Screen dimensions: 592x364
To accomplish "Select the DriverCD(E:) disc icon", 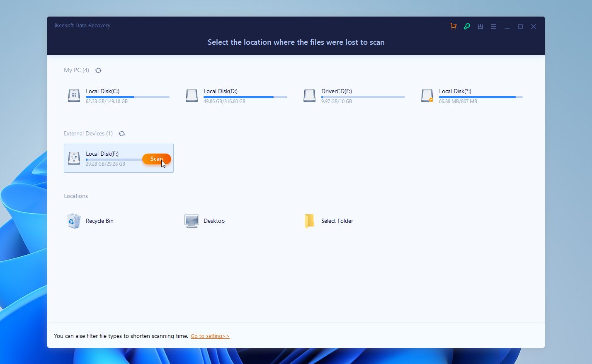I will (x=309, y=96).
